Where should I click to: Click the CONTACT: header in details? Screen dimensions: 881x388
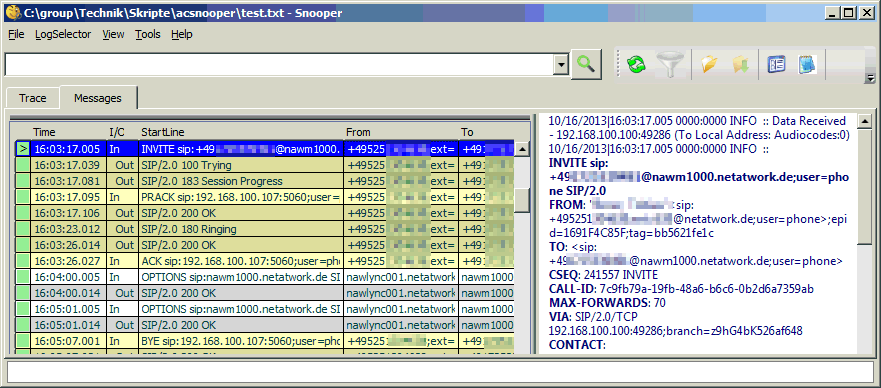[577, 345]
